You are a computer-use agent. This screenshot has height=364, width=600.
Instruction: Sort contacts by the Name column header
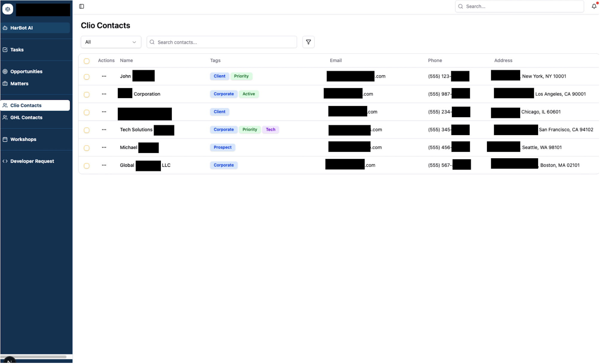(x=126, y=60)
